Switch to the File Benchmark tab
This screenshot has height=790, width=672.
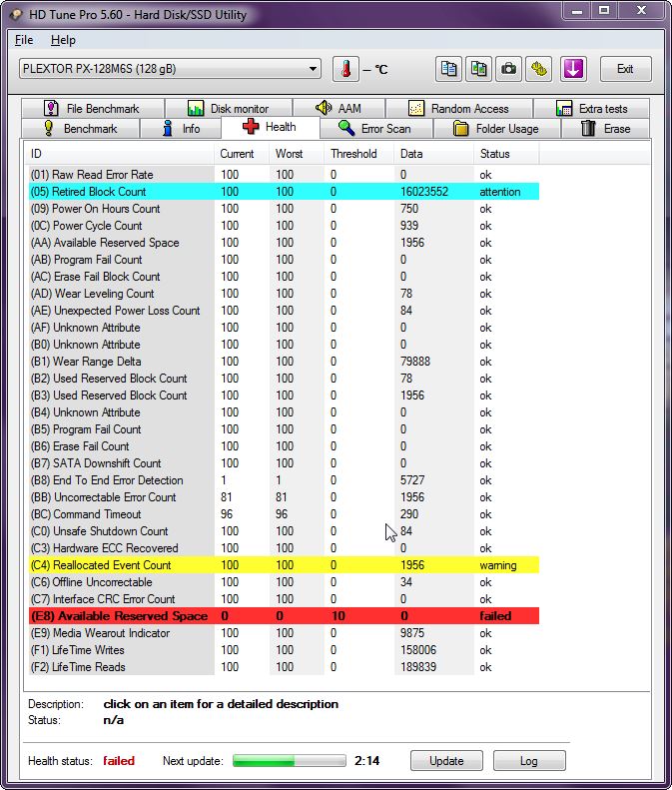(93, 108)
